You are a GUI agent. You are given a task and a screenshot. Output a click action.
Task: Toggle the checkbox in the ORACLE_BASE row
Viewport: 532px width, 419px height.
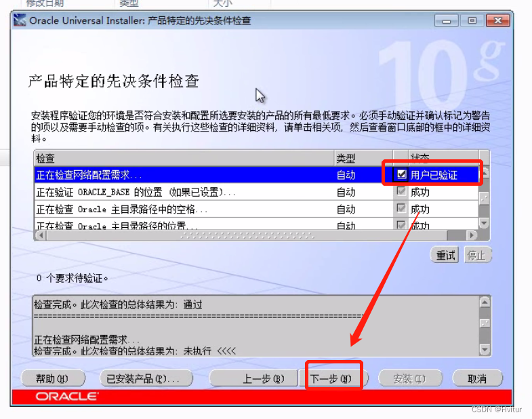pos(401,191)
